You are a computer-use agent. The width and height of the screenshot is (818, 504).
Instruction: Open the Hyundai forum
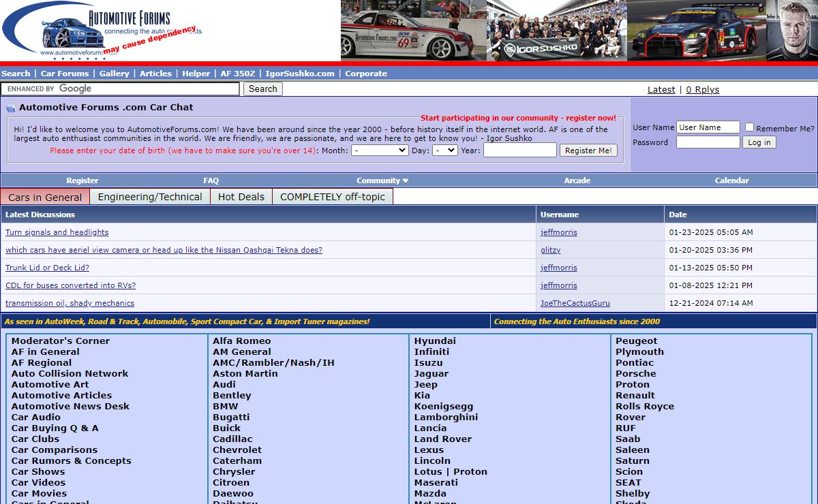click(435, 341)
